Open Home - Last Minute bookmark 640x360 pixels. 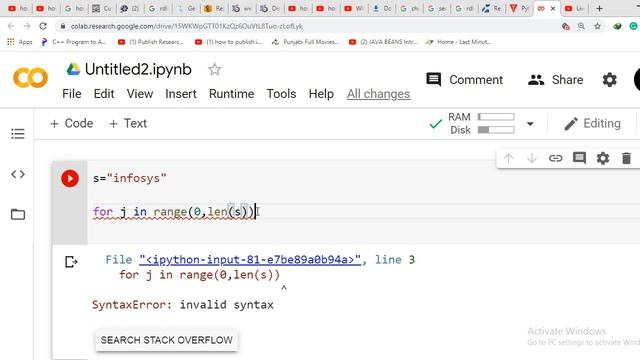[x=459, y=42]
